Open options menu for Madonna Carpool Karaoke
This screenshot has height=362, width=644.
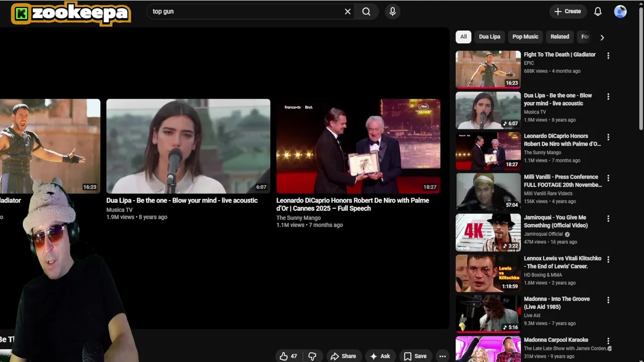608,341
